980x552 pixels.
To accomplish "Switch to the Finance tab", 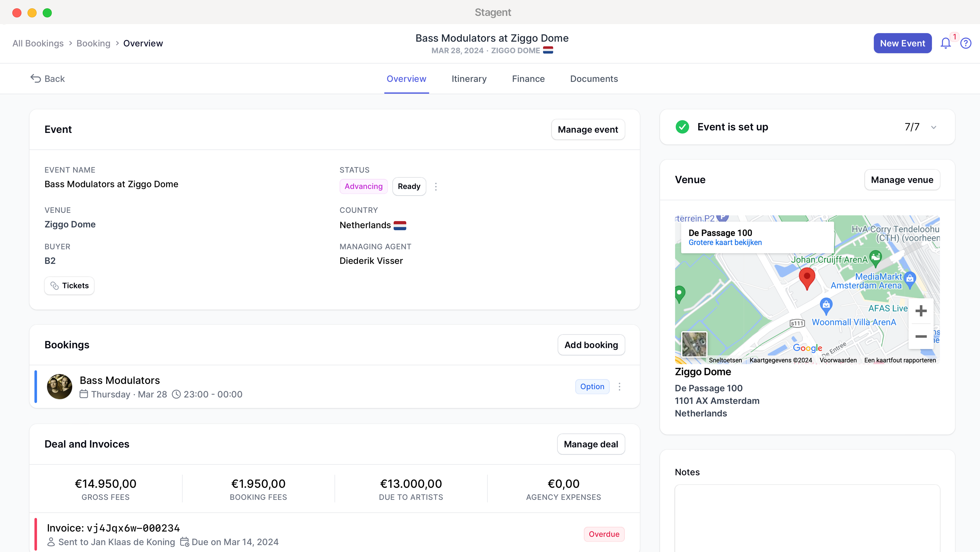I will [528, 79].
